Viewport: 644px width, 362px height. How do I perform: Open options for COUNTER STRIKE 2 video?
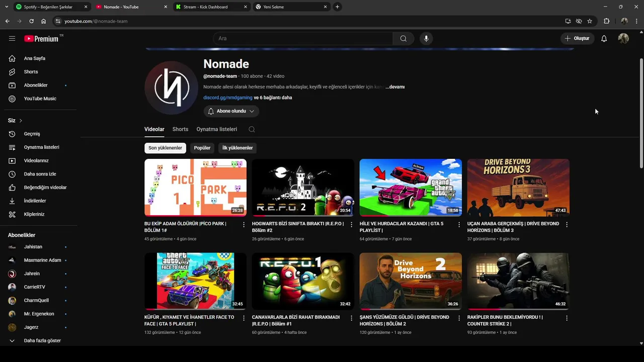(567, 318)
